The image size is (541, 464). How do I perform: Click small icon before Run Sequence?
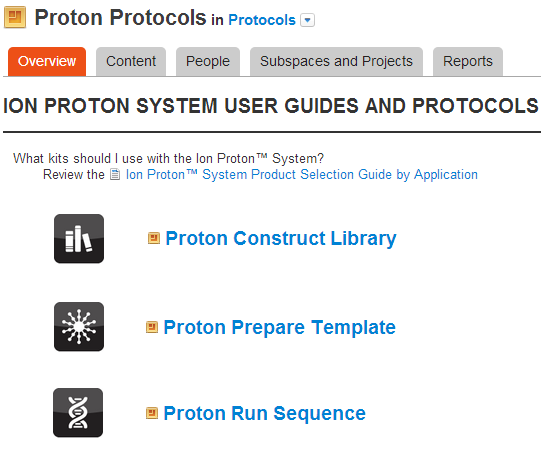point(152,413)
